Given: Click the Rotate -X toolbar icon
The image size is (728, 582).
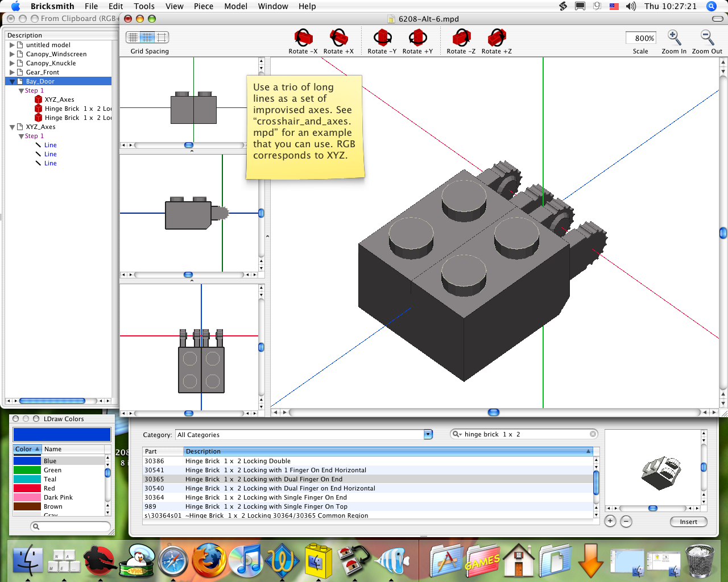Looking at the screenshot, I should pos(303,39).
